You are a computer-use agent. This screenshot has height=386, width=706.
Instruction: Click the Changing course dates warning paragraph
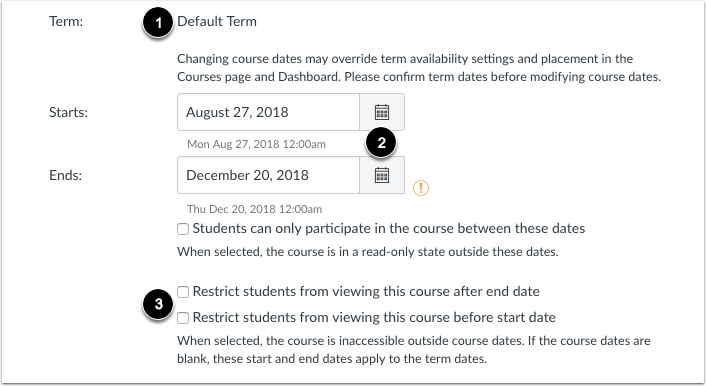tap(419, 68)
